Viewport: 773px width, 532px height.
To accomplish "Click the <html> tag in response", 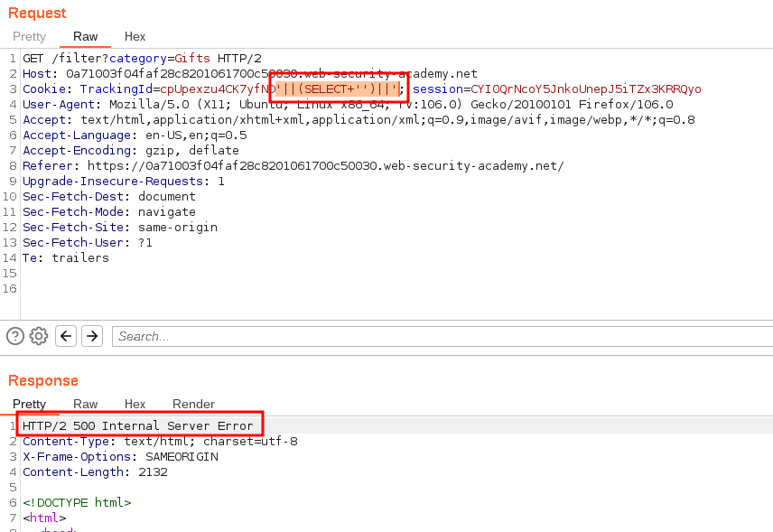I will (x=44, y=518).
